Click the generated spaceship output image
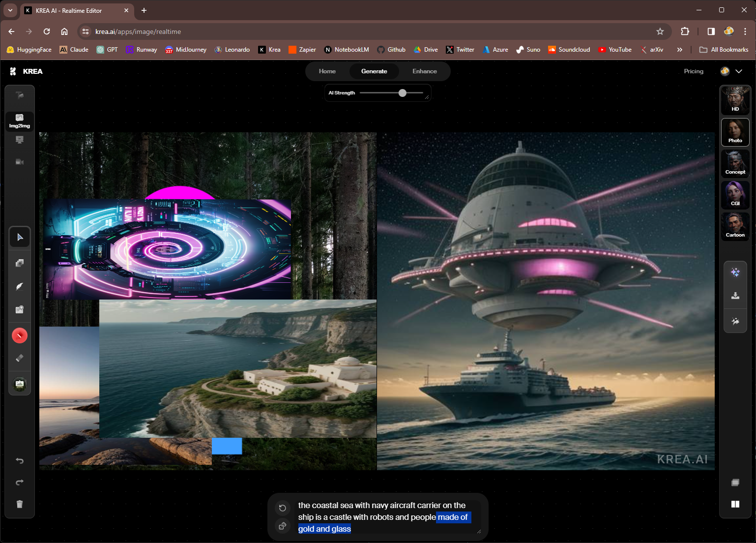The height and width of the screenshot is (543, 756). click(546, 301)
